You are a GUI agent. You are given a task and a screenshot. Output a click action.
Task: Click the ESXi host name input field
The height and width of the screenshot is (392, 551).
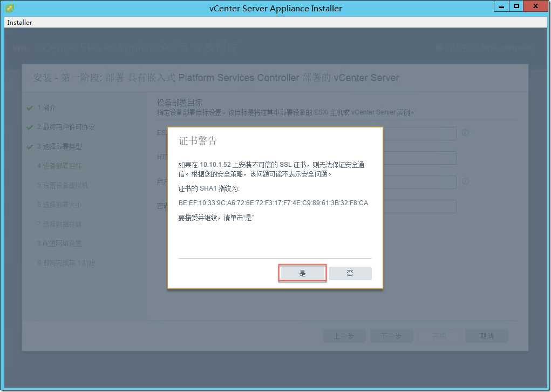(419, 133)
